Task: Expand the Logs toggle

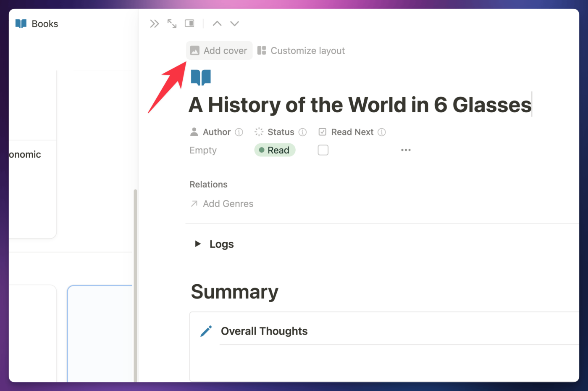Action: pyautogui.click(x=197, y=244)
